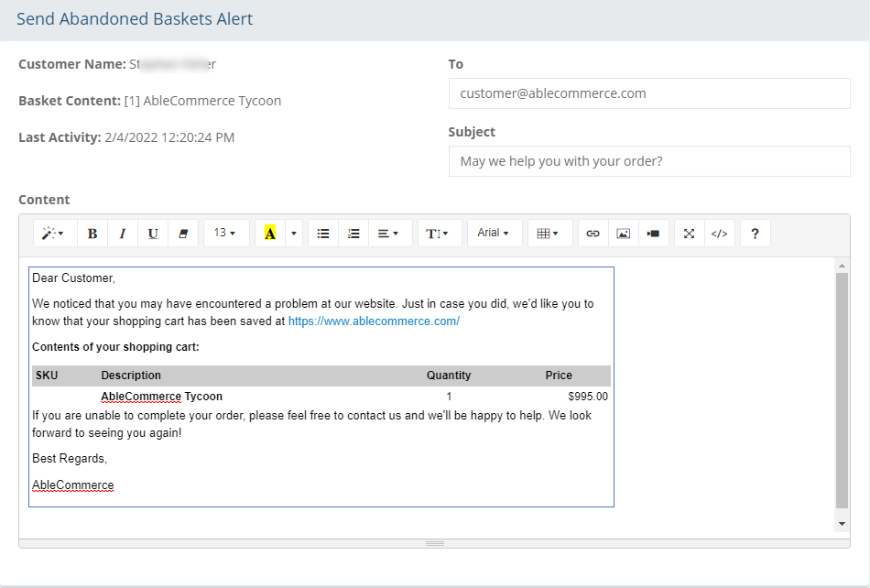Click the insert video icon
870x588 pixels.
653,234
